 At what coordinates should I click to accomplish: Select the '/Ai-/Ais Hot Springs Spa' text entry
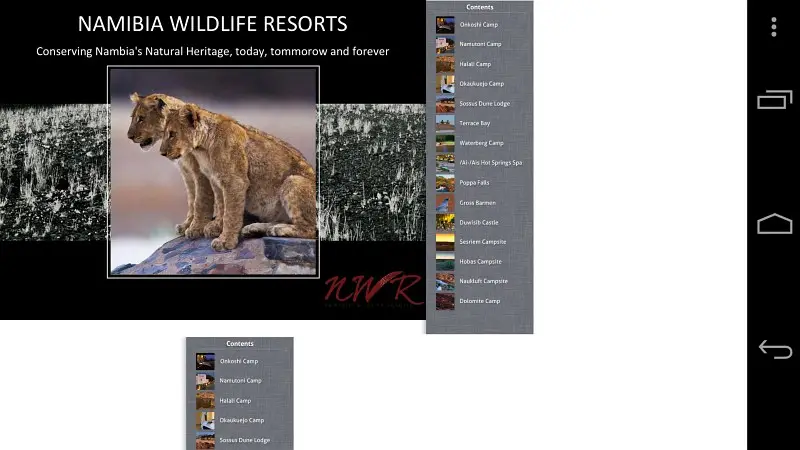click(491, 163)
